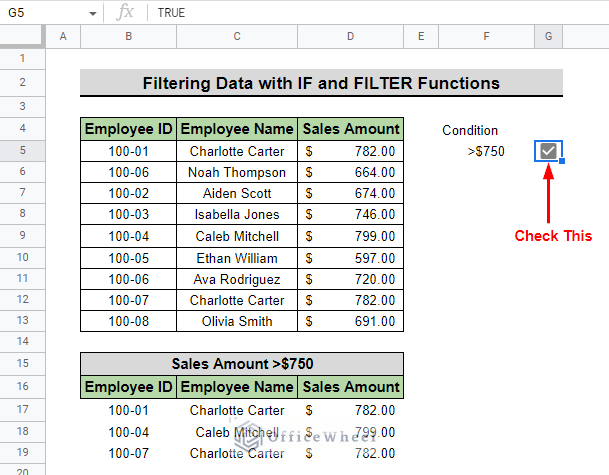
Task: Toggle the checkbox in cell G5
Action: point(548,151)
